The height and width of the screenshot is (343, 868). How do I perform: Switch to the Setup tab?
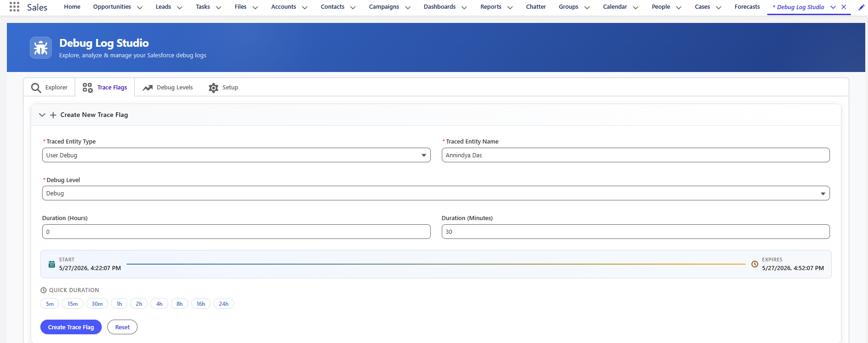pyautogui.click(x=223, y=87)
